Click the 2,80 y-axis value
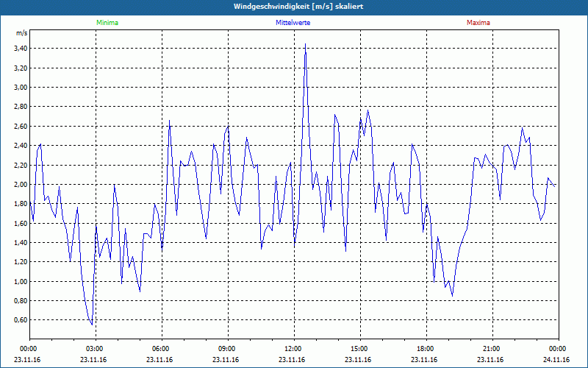This screenshot has width=588, height=368. [x=21, y=107]
